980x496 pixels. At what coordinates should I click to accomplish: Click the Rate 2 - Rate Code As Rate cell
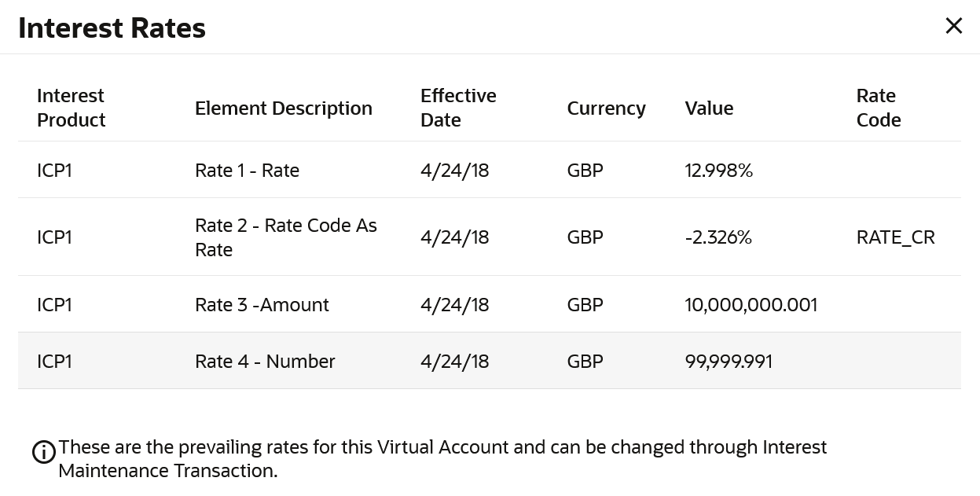tap(285, 237)
